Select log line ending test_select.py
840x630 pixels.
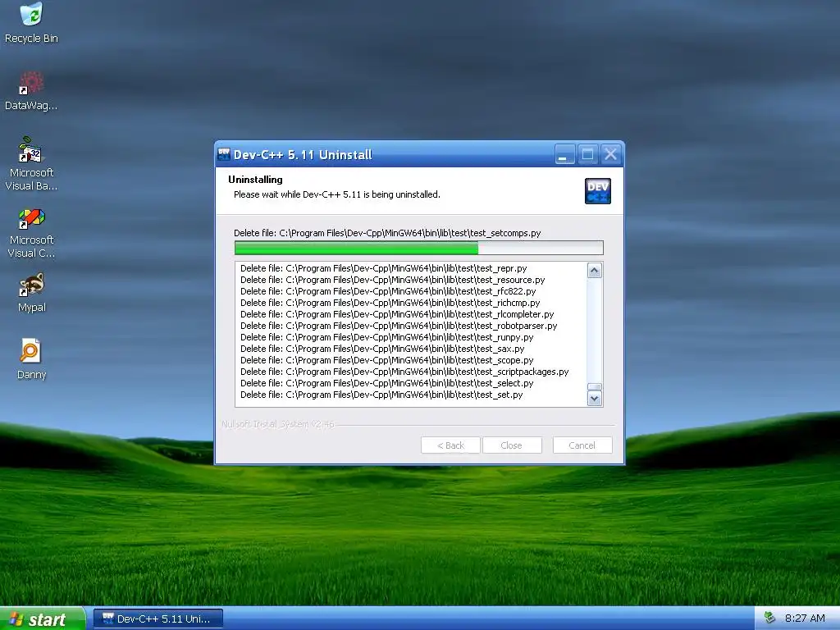387,384
